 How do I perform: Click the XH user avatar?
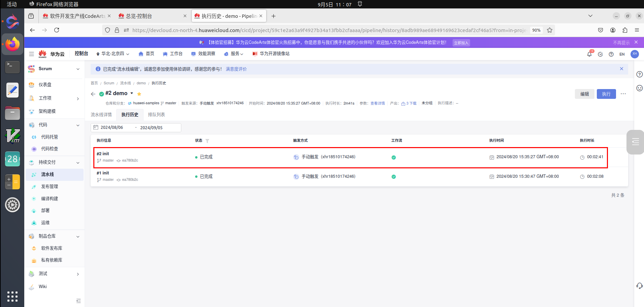click(x=635, y=54)
